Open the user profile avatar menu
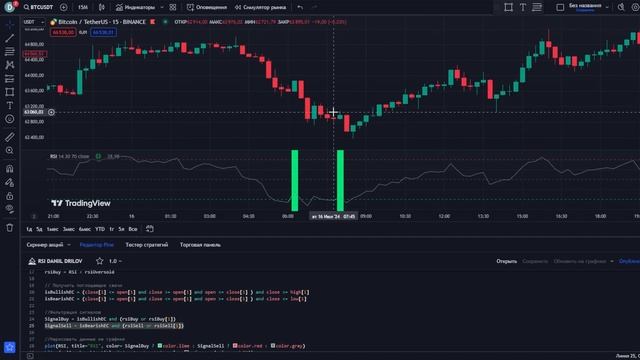The image size is (640, 360). point(9,7)
